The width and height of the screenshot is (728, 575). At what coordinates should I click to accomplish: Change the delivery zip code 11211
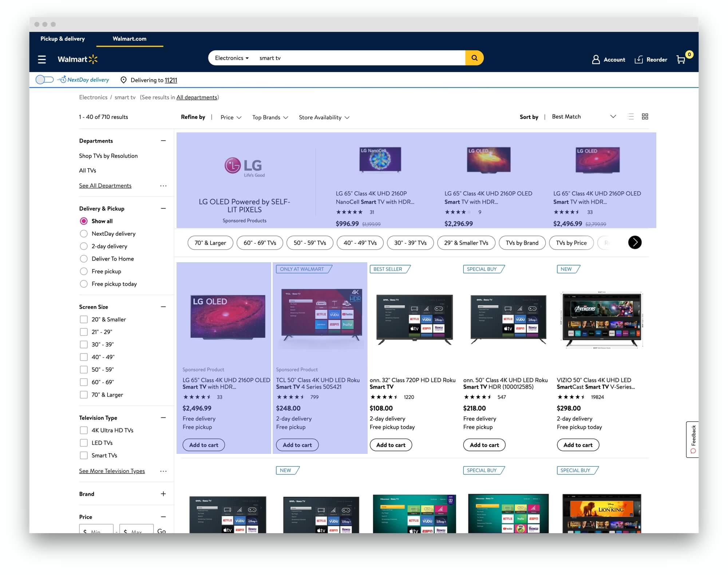pyautogui.click(x=171, y=80)
